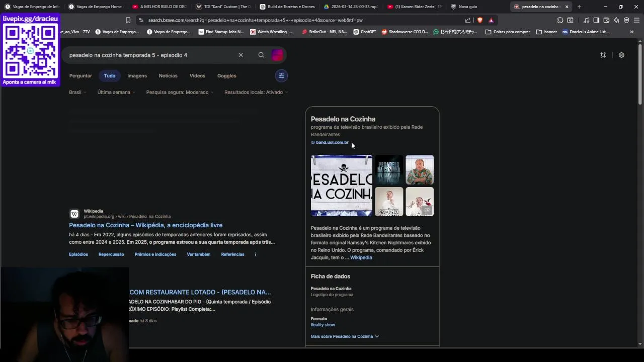
Task: Open ChatGPT bookmark
Action: point(365,32)
